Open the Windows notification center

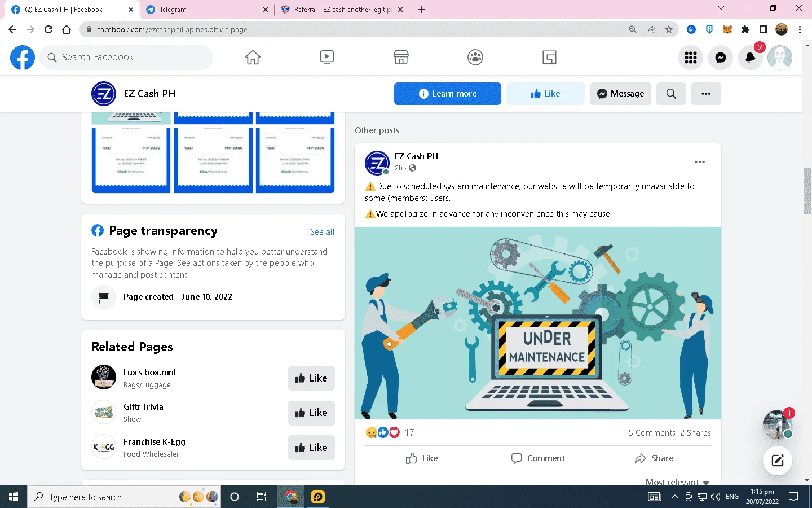793,497
